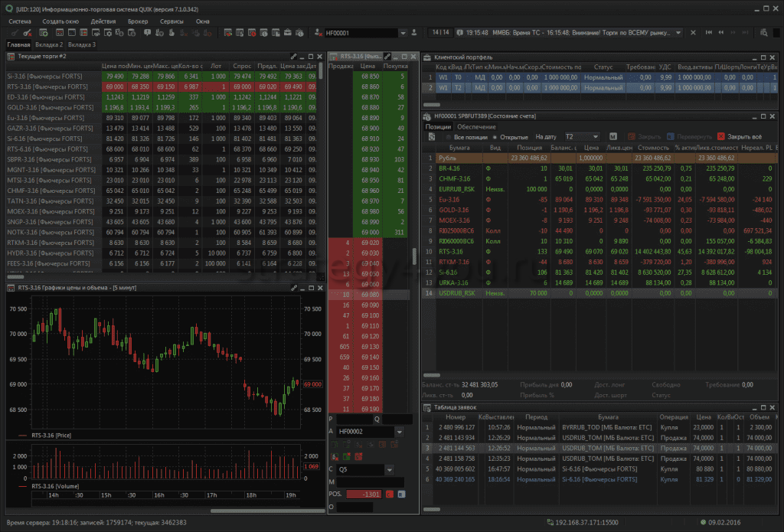Click the P price input field
The image size is (784, 532).
point(354,419)
